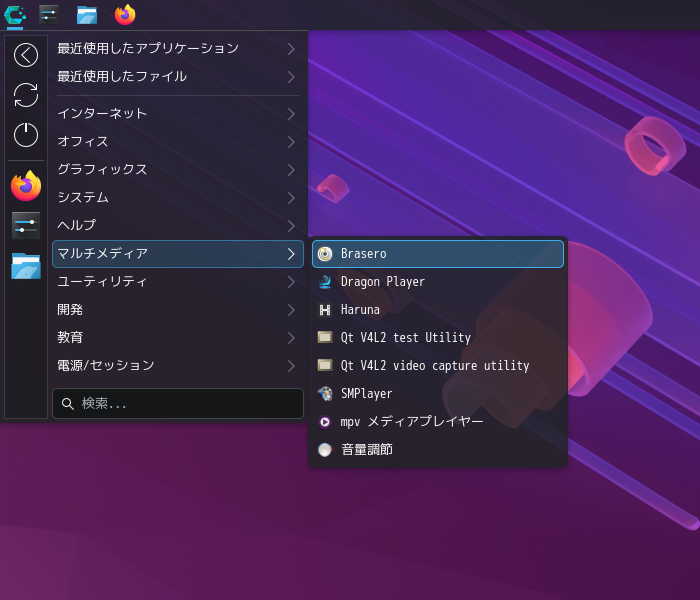Launch Qt V4L2 test Utility
700x600 pixels.
click(438, 338)
